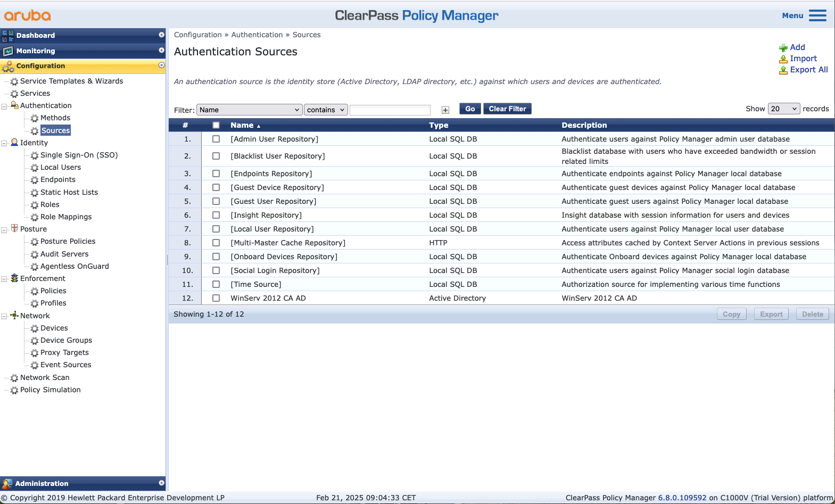Viewport: 835px width, 504px height.
Task: Collapse the Enforcement tree node
Action: [4, 279]
